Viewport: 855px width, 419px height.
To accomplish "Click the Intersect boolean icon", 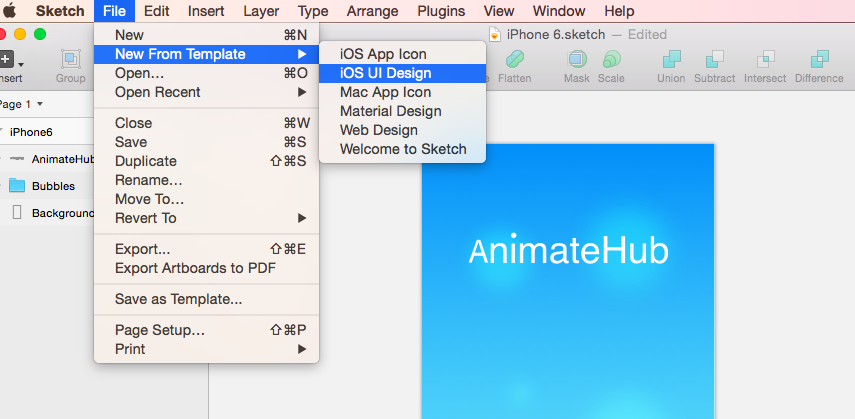I will tap(766, 59).
